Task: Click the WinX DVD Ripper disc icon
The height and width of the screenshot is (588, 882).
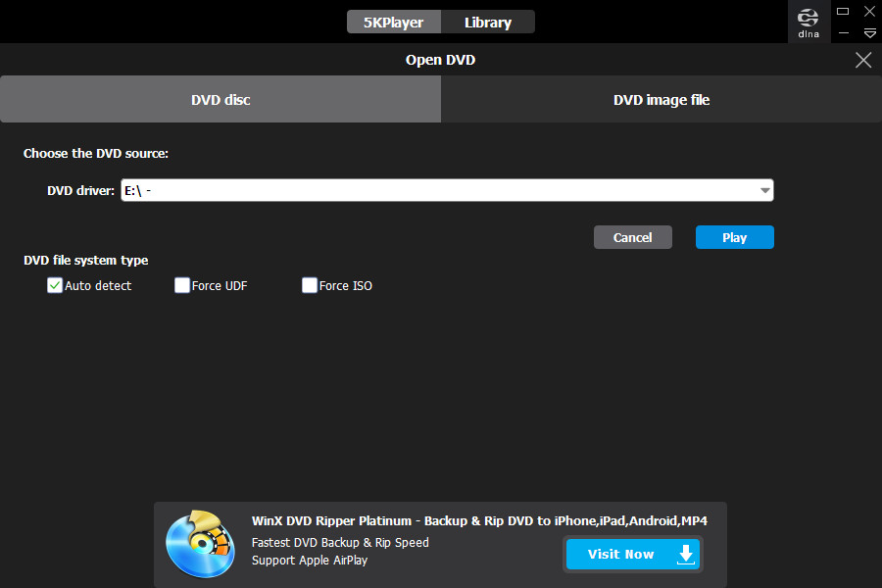Action: [x=201, y=544]
